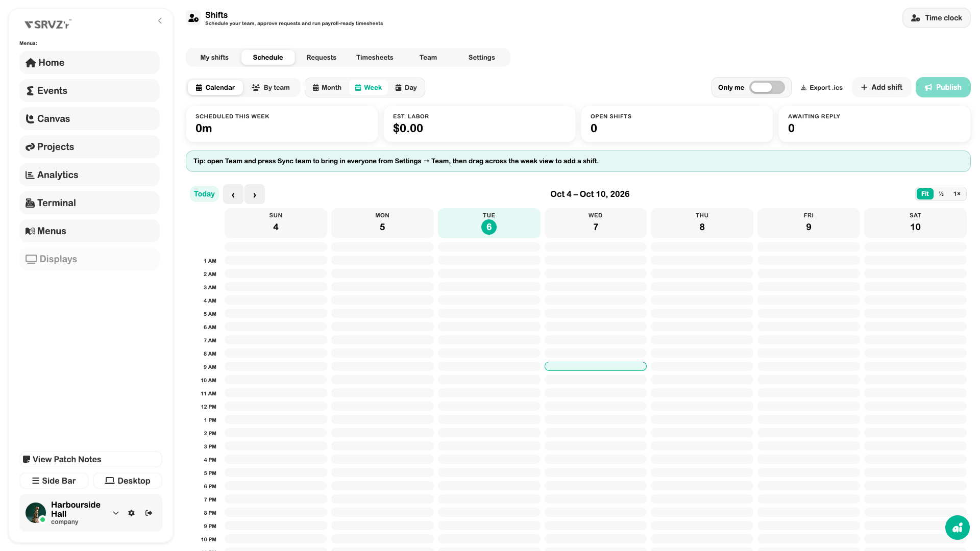Switch calendar to Day view
This screenshot has height=551, width=980.
406,88
